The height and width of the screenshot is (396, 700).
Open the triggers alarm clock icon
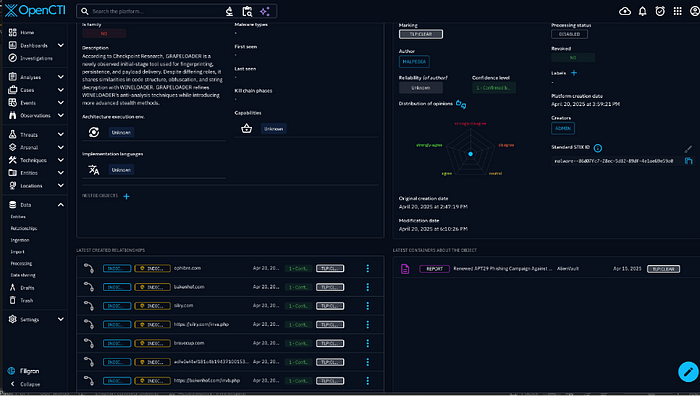point(660,11)
